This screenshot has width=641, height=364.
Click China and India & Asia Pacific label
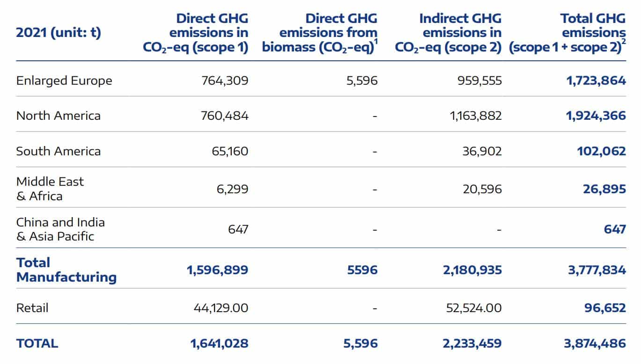(61, 229)
